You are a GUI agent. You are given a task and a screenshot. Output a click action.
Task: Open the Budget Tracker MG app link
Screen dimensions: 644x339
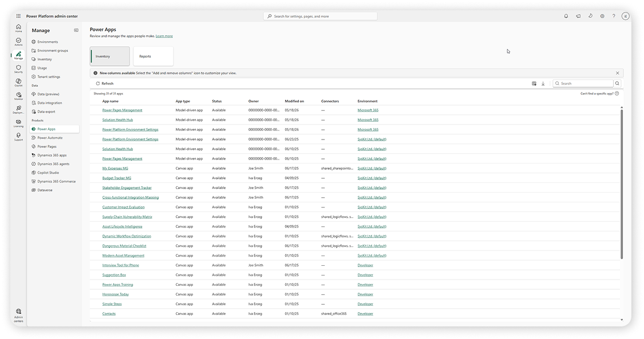click(x=117, y=178)
